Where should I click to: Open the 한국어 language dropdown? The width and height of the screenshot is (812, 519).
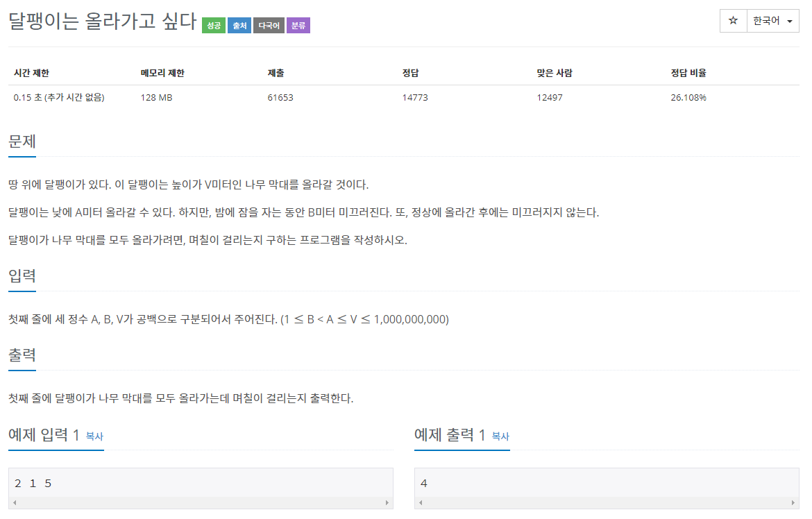[772, 21]
